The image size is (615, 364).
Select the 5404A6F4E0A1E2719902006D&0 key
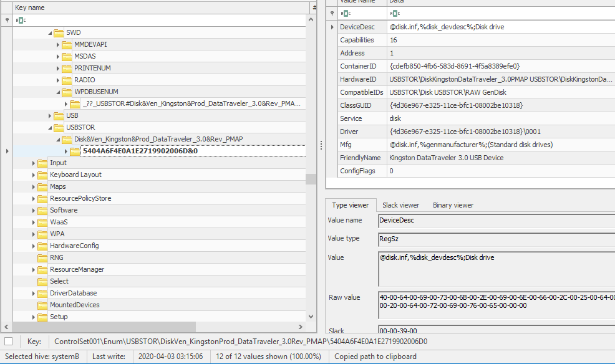click(140, 151)
